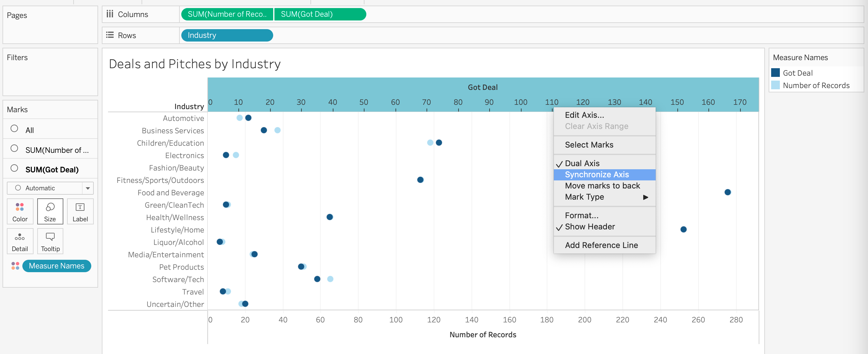Click the Industry pill on Rows
Image resolution: width=868 pixels, height=354 pixels.
[x=227, y=35]
